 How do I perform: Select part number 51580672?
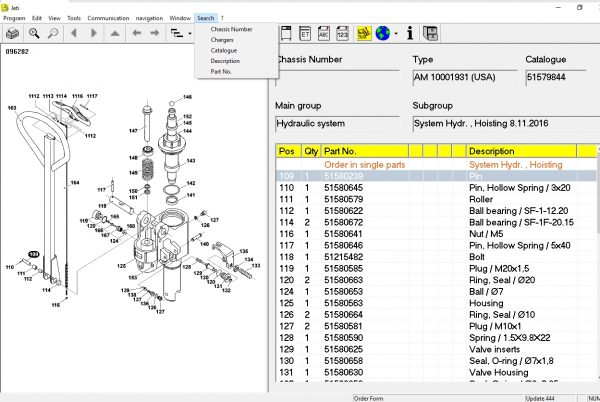[343, 222]
